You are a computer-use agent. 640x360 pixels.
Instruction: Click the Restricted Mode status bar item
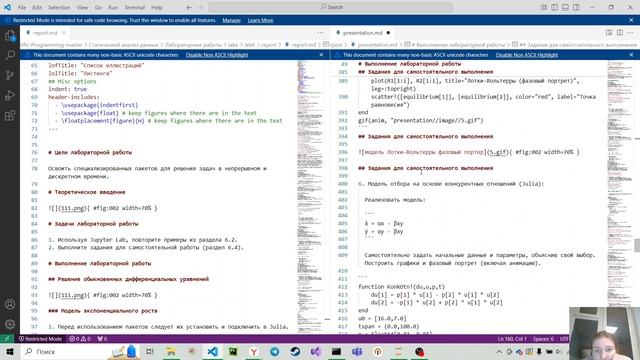click(40, 339)
